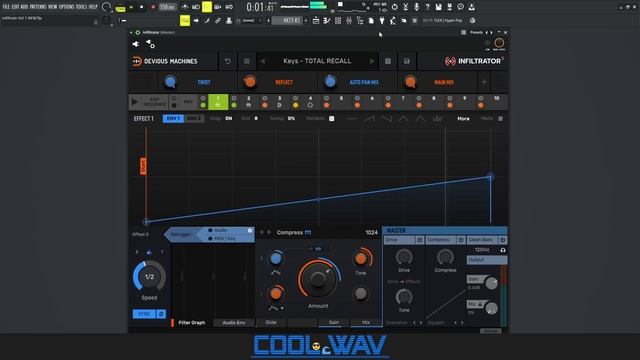
Task: Toggle the green power dot of slot 2
Action: pyautogui.click(x=233, y=105)
